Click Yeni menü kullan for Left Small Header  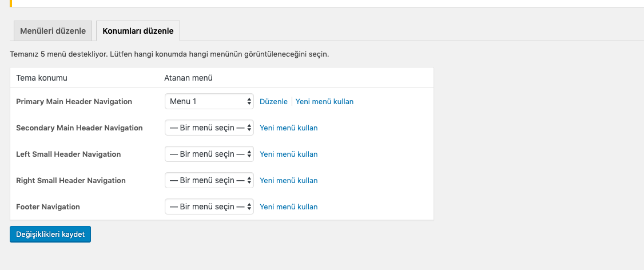[288, 154]
